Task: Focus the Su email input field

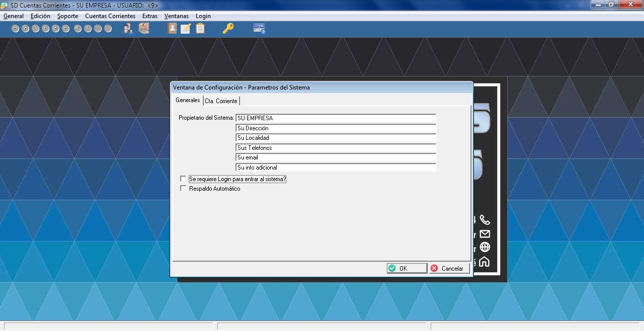Action: coord(335,157)
